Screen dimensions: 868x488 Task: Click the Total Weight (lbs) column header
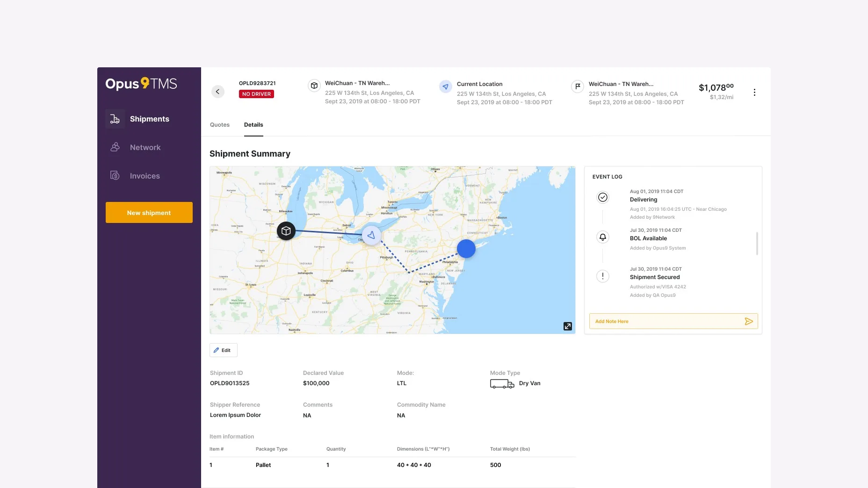point(510,449)
